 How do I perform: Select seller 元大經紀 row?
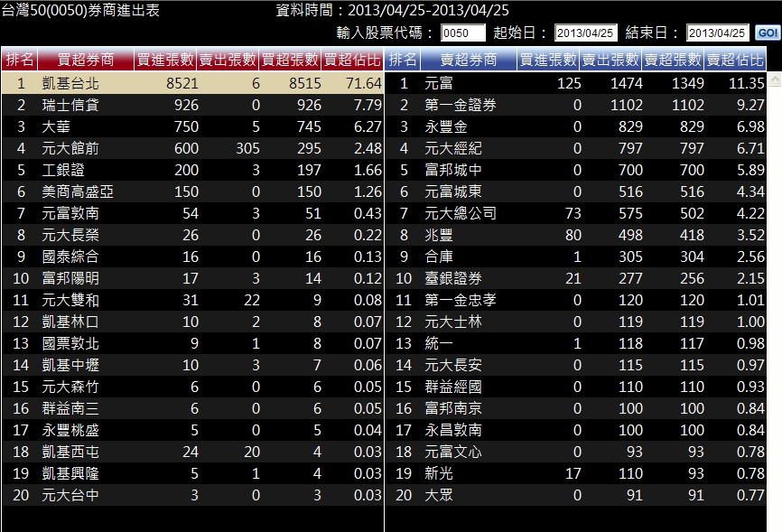575,148
